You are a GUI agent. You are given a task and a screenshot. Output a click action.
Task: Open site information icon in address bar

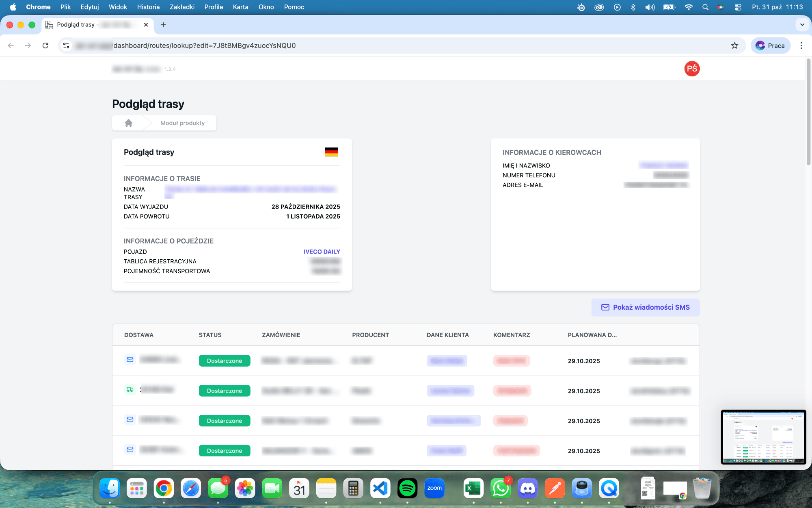pyautogui.click(x=66, y=46)
